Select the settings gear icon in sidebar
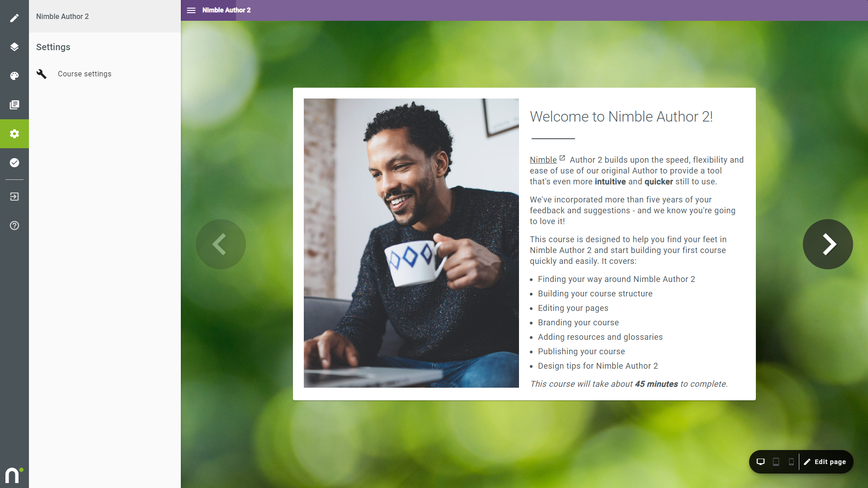Image resolution: width=868 pixels, height=488 pixels. [x=14, y=134]
